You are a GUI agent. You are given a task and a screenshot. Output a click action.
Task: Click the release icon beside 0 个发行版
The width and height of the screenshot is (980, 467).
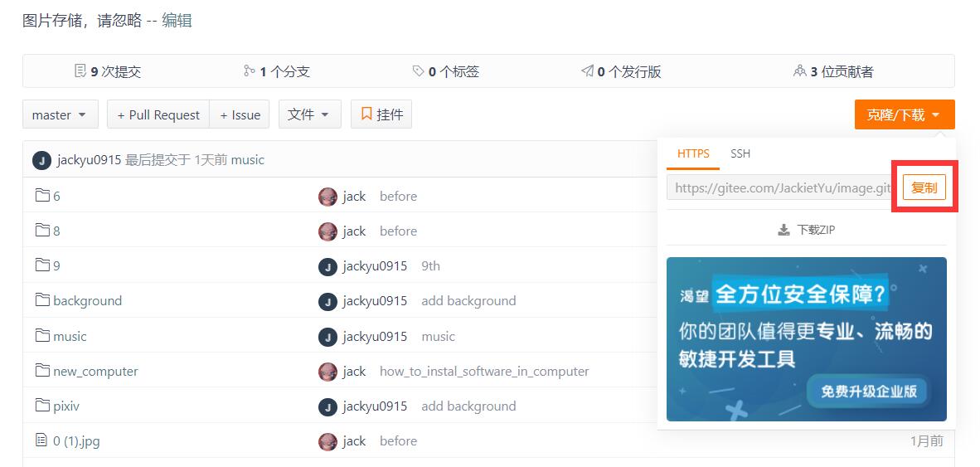(587, 71)
